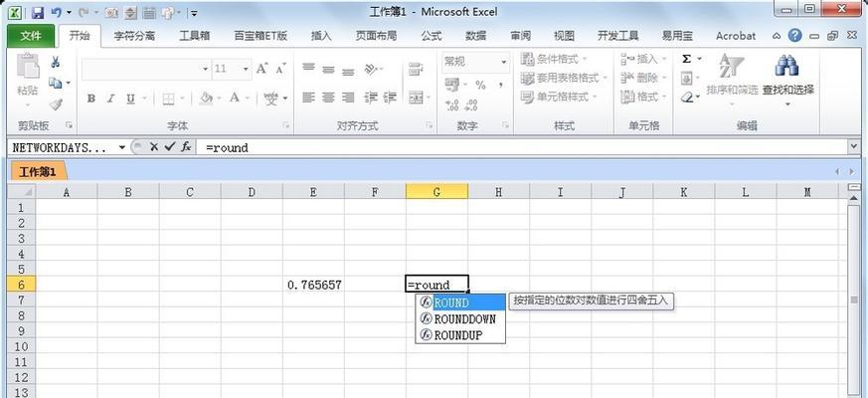Click the Help question mark icon

(x=795, y=36)
